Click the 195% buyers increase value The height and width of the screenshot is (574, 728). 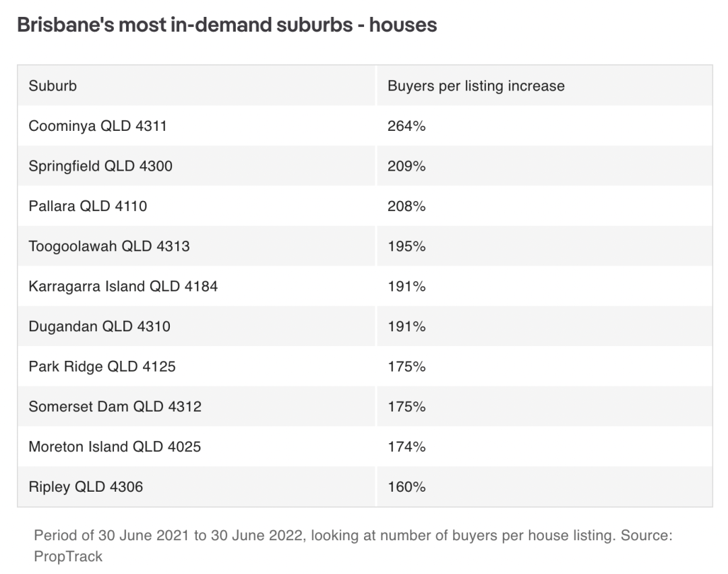406,246
